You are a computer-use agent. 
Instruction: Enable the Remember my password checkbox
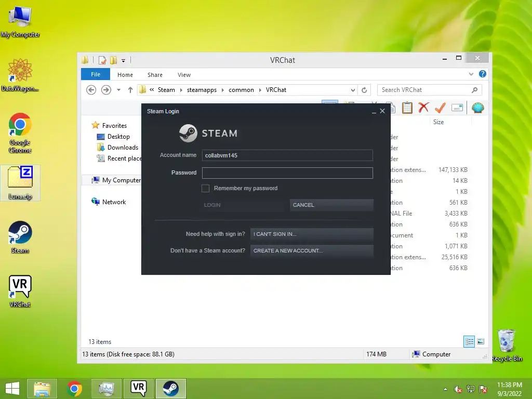pos(205,188)
